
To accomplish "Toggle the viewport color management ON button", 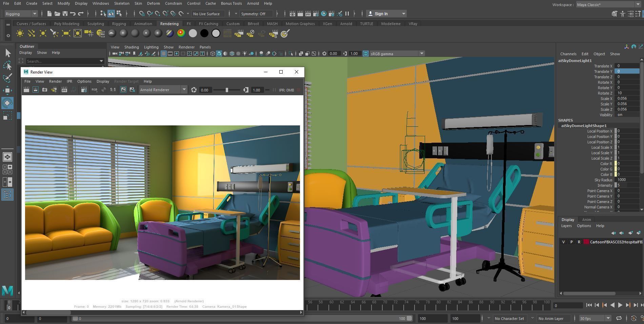I will pos(365,54).
